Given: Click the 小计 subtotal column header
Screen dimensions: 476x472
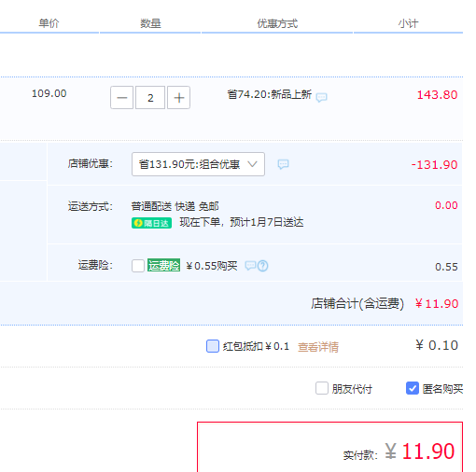Looking at the screenshot, I should click(x=408, y=23).
